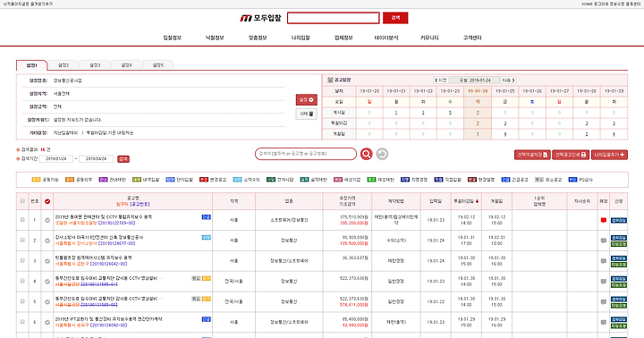
Task: Open the memo icon in row 4
Action: (x=604, y=282)
